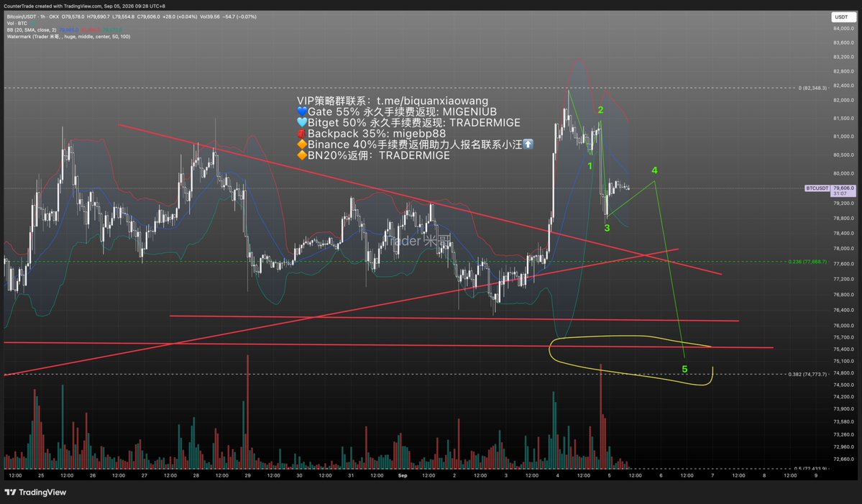Click the BTCUSDT symbol tag on price axis
The width and height of the screenshot is (862, 504).
[x=817, y=188]
